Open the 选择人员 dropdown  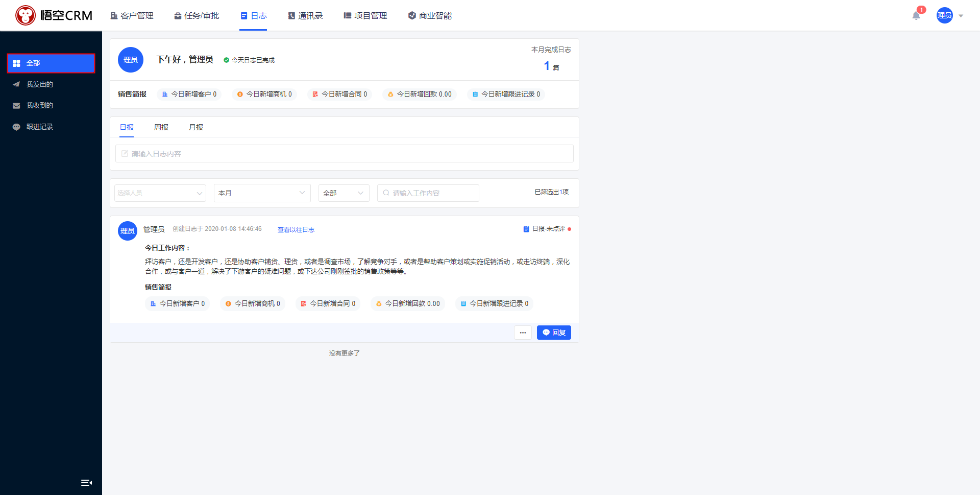(x=160, y=193)
